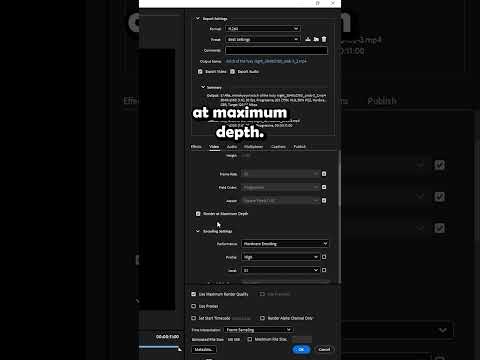The height and width of the screenshot is (360, 480).
Task: Open the Level dropdown
Action: pyautogui.click(x=280, y=270)
